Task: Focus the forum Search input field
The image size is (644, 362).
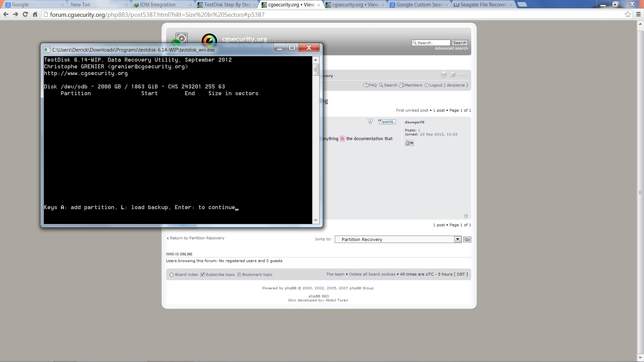Action: 431,43
